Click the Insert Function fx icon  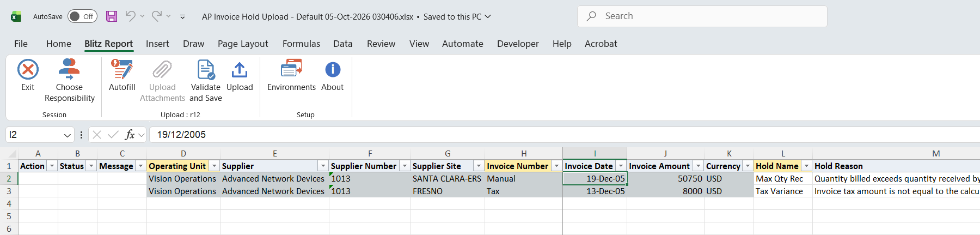point(130,135)
